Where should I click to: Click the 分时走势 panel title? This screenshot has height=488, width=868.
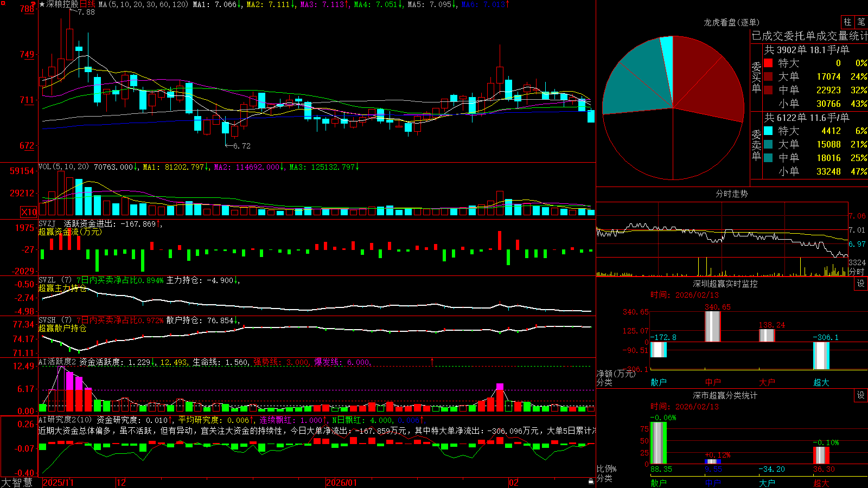click(732, 194)
